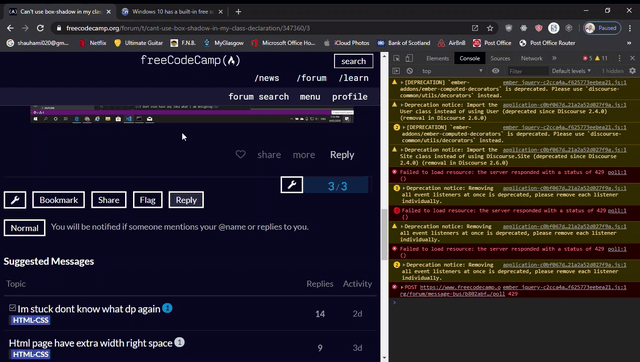Switch to the Elements tab
This screenshot has width=640, height=362.
click(437, 58)
